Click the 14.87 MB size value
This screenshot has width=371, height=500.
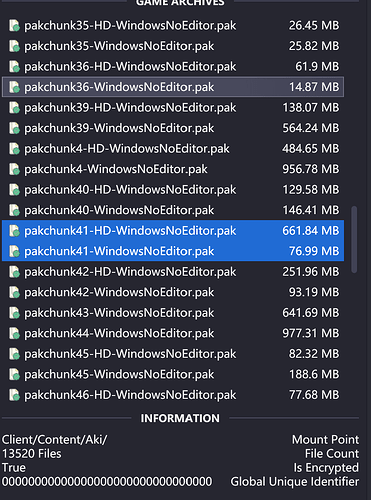point(314,87)
